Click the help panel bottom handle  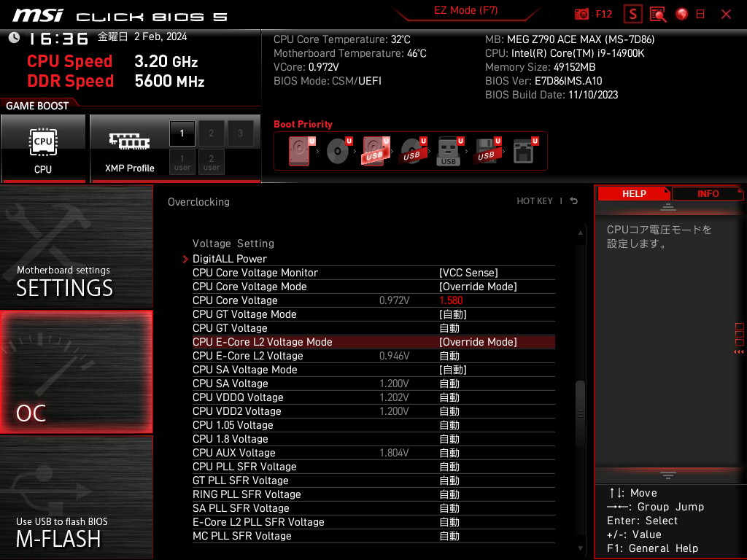point(668,475)
